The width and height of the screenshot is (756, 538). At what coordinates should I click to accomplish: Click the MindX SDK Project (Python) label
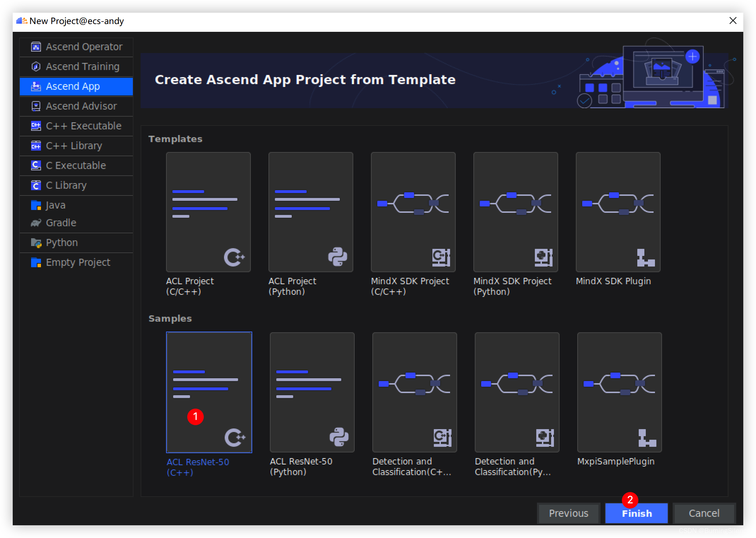click(x=512, y=286)
